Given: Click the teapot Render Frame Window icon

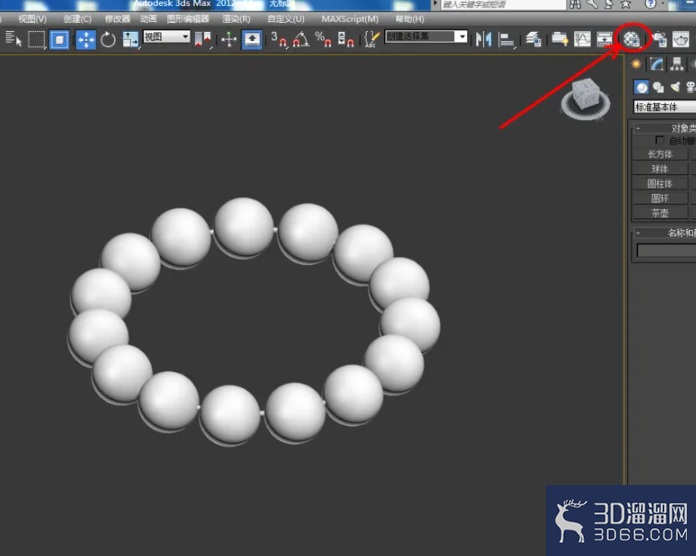Looking at the screenshot, I should point(681,39).
